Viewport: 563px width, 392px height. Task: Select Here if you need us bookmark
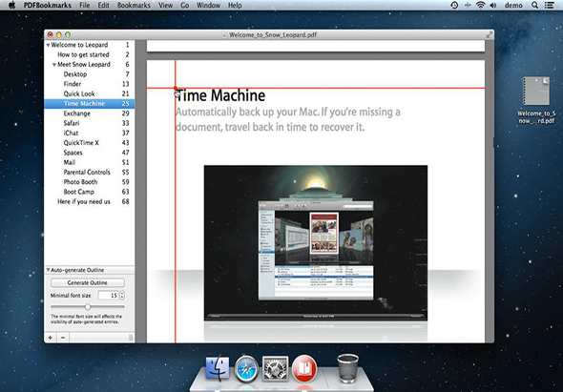[89, 202]
